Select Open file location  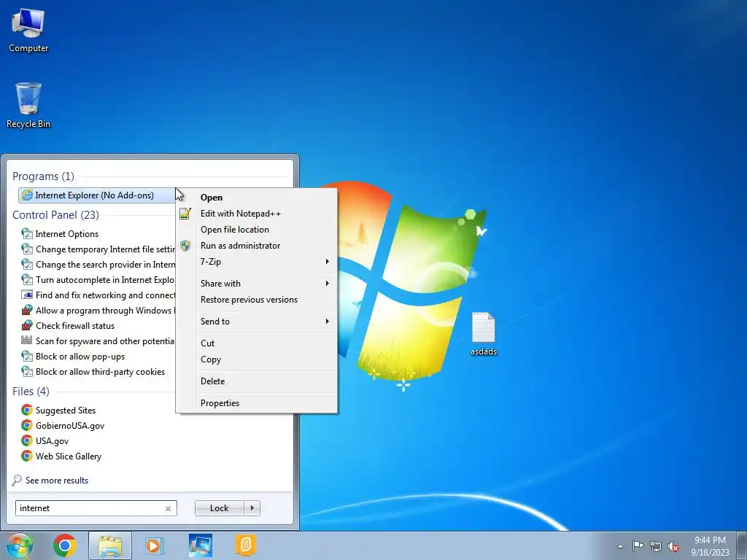(257, 230)
